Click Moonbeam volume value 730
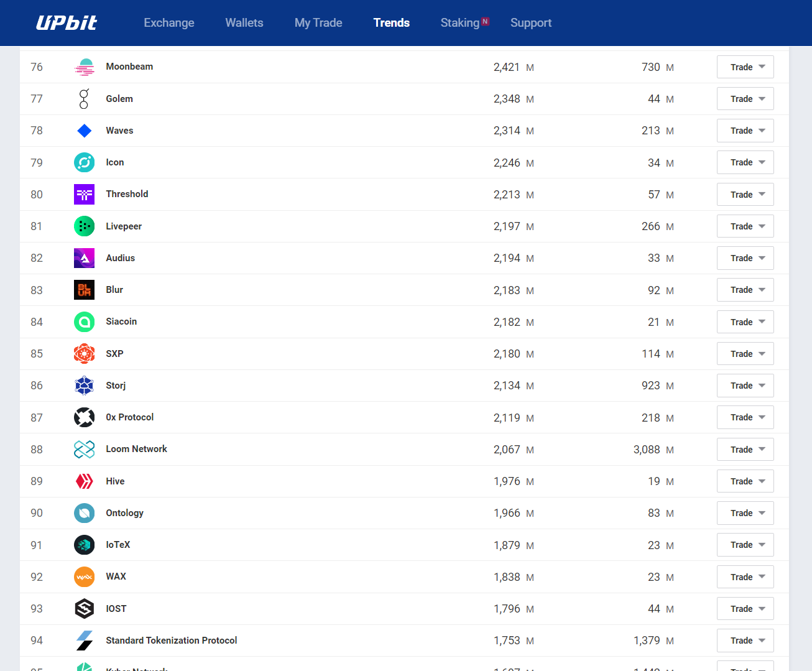812x671 pixels. coord(651,67)
